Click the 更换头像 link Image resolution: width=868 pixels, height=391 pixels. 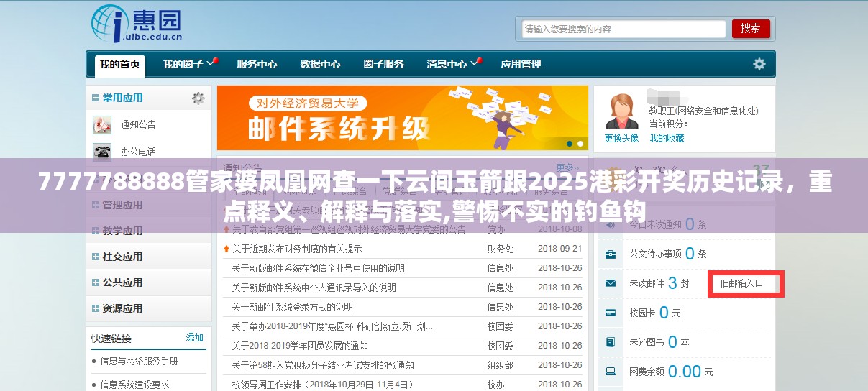[621, 138]
